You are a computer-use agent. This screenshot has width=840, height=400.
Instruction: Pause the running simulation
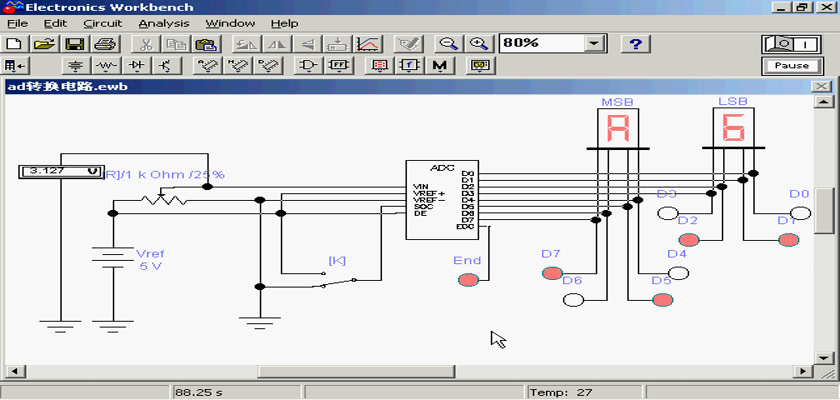click(791, 66)
